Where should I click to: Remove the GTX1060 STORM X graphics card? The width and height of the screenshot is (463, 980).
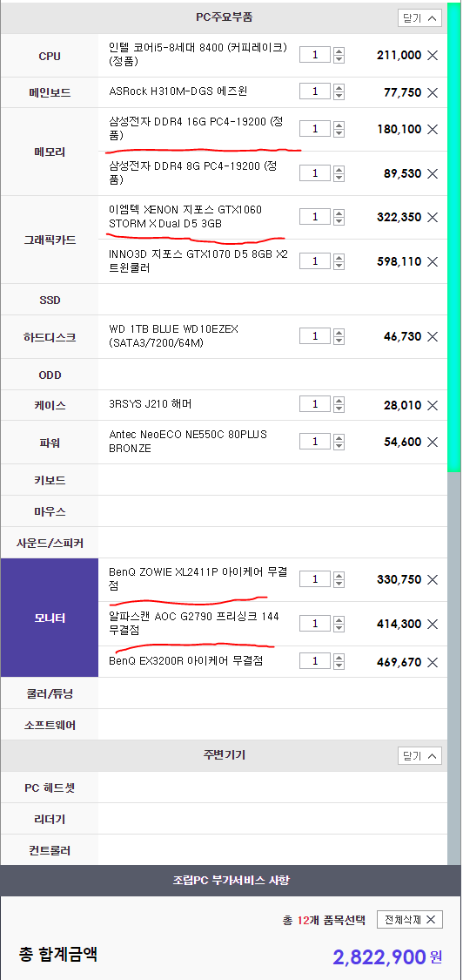coord(433,217)
